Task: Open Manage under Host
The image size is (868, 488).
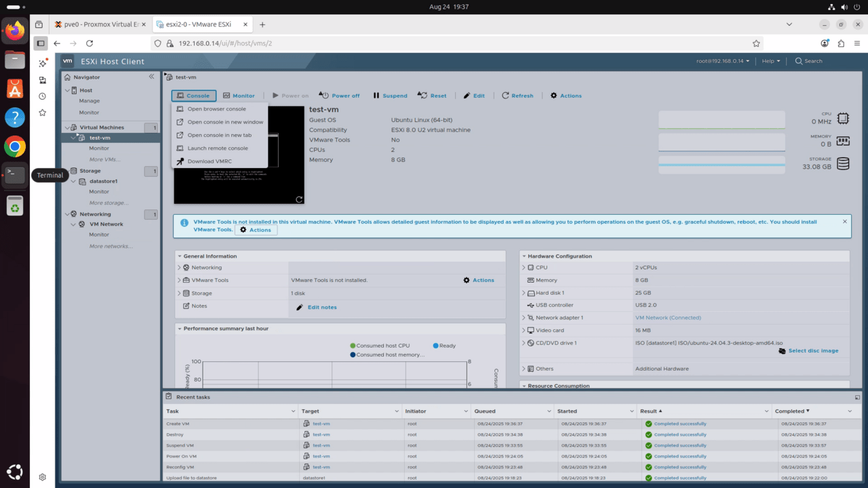Action: coord(90,101)
